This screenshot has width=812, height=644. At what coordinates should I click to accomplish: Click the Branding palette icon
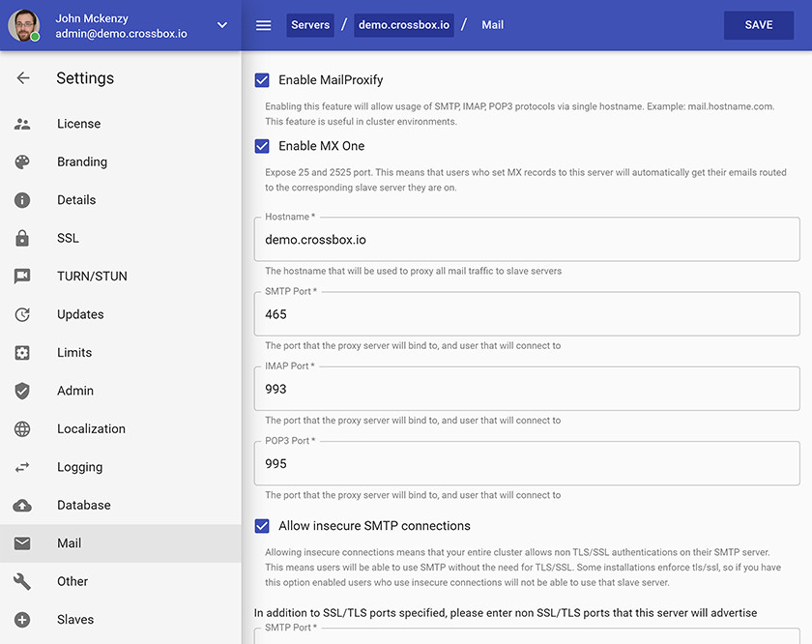click(x=22, y=162)
